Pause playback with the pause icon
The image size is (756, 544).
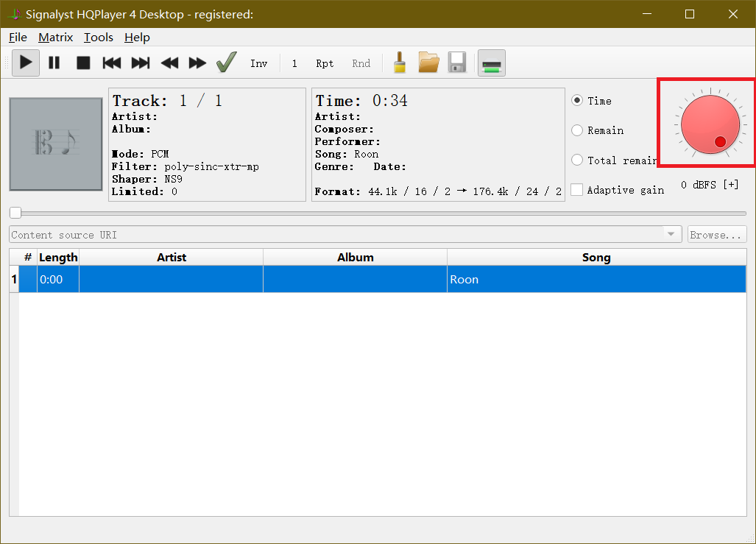pos(54,63)
